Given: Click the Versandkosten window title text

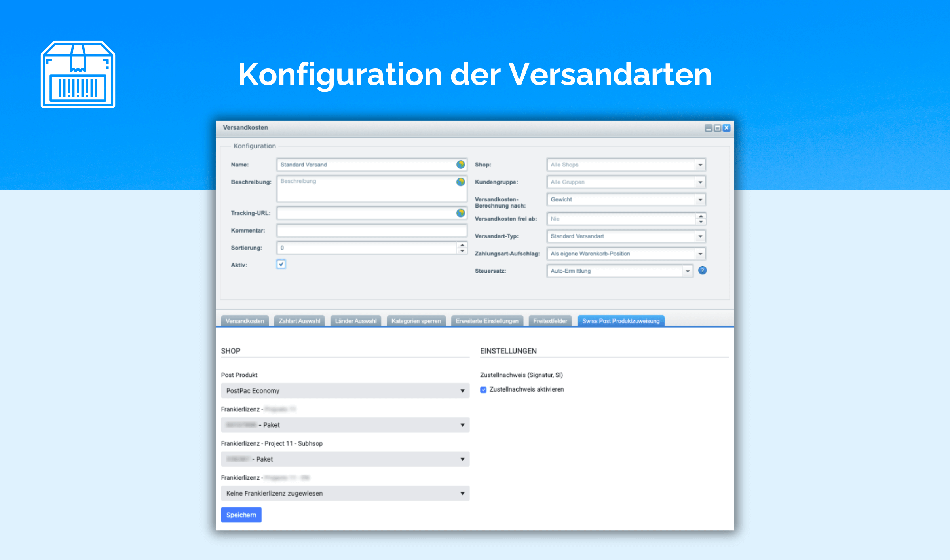Looking at the screenshot, I should (245, 127).
